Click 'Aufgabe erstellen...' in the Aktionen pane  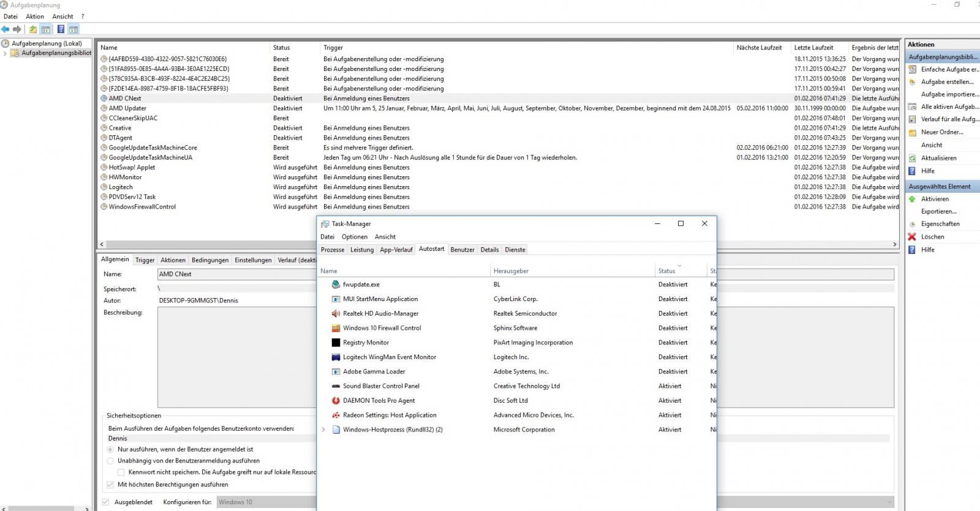pyautogui.click(x=947, y=82)
